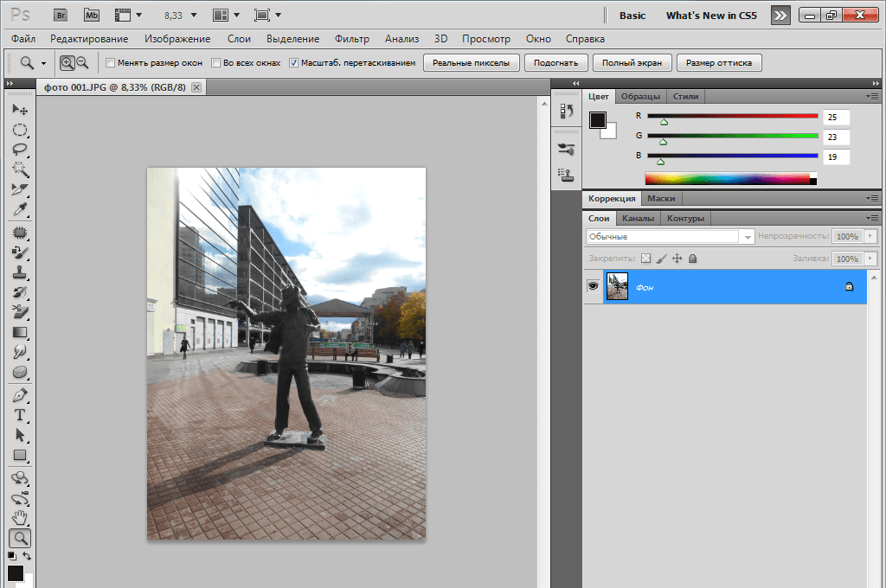Select the Hand tool
Image resolution: width=886 pixels, height=588 pixels.
click(x=19, y=518)
